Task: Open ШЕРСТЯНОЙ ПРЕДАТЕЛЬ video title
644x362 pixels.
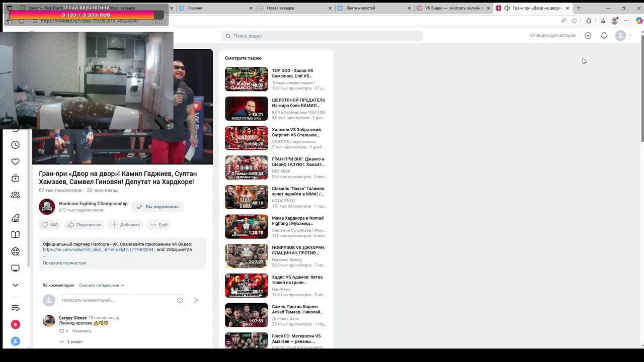Action: (298, 103)
